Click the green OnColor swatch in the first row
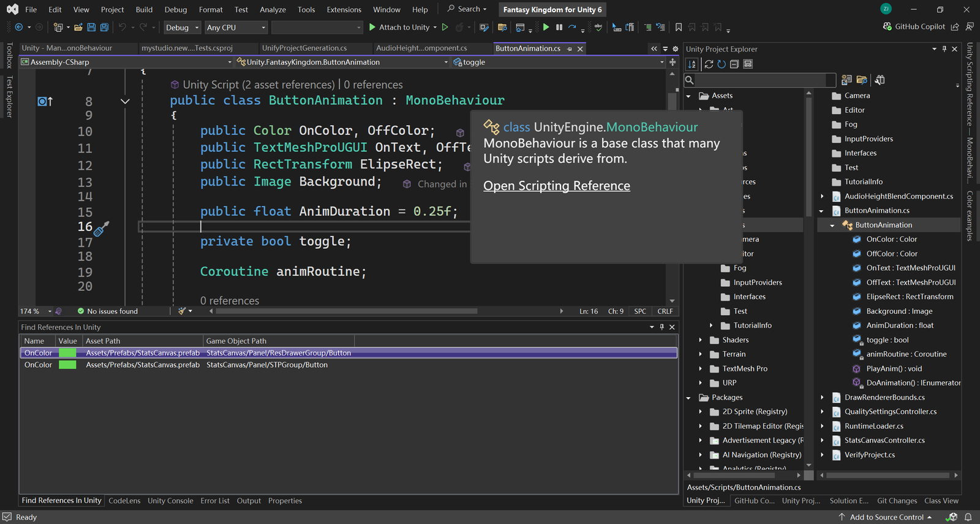Screen dimensions: 980x524 click(67, 353)
